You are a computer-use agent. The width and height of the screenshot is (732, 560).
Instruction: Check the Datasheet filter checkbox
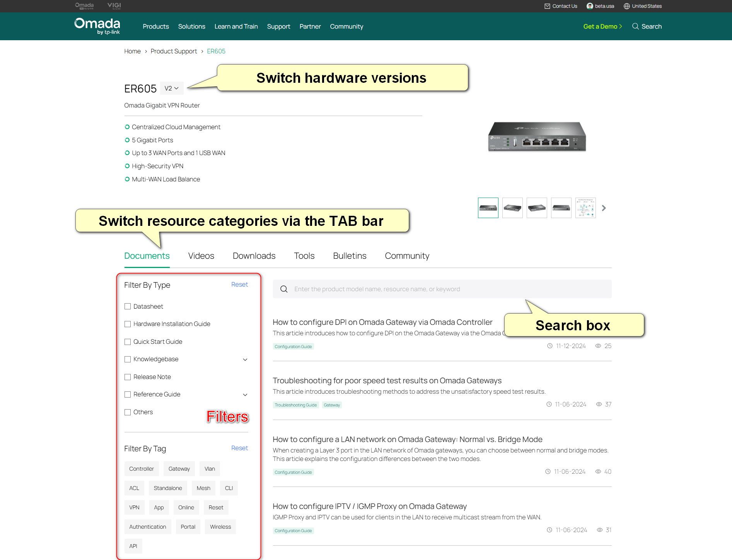click(x=128, y=307)
